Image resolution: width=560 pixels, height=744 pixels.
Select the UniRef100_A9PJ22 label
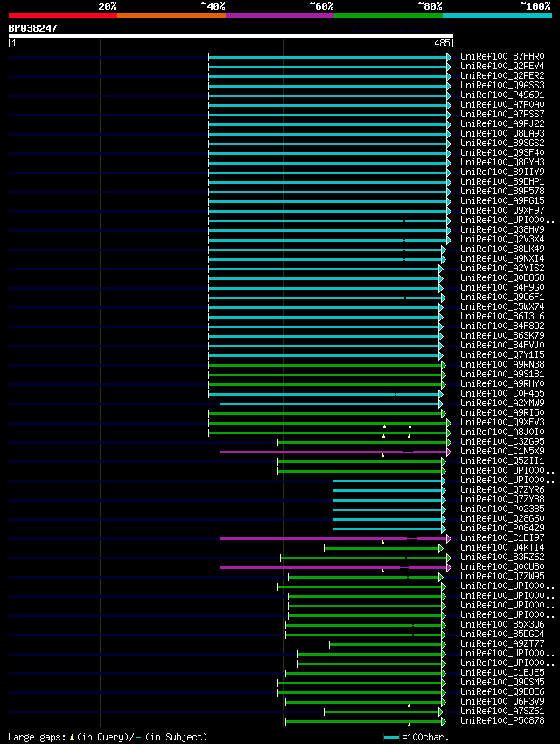[502, 123]
